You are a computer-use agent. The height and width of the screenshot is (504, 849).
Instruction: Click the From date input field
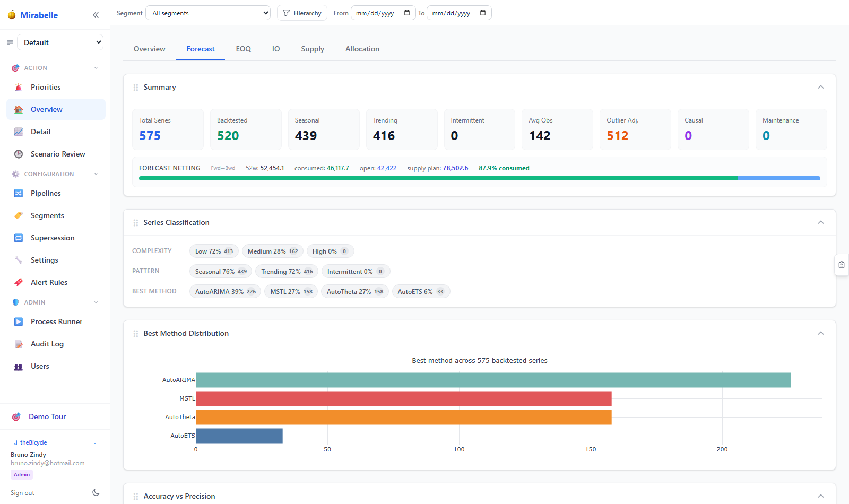pos(383,13)
